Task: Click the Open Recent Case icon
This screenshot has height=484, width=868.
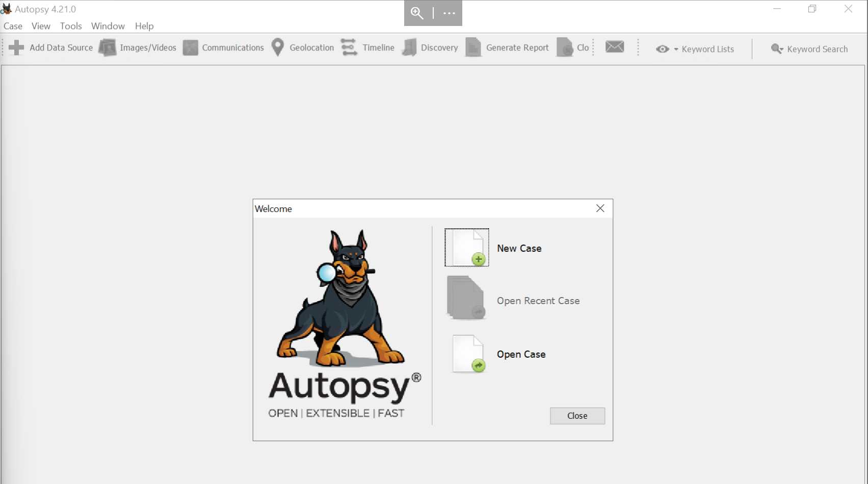Action: (x=466, y=298)
